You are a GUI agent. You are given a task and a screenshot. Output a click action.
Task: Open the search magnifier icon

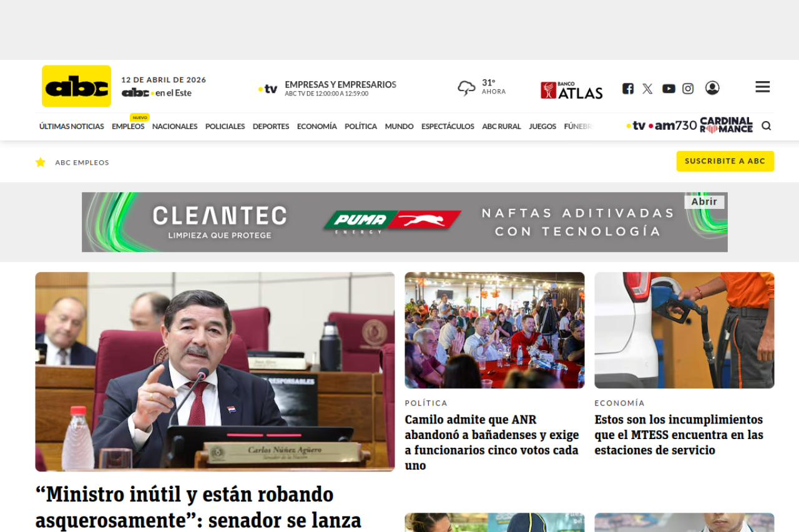pyautogui.click(x=766, y=126)
